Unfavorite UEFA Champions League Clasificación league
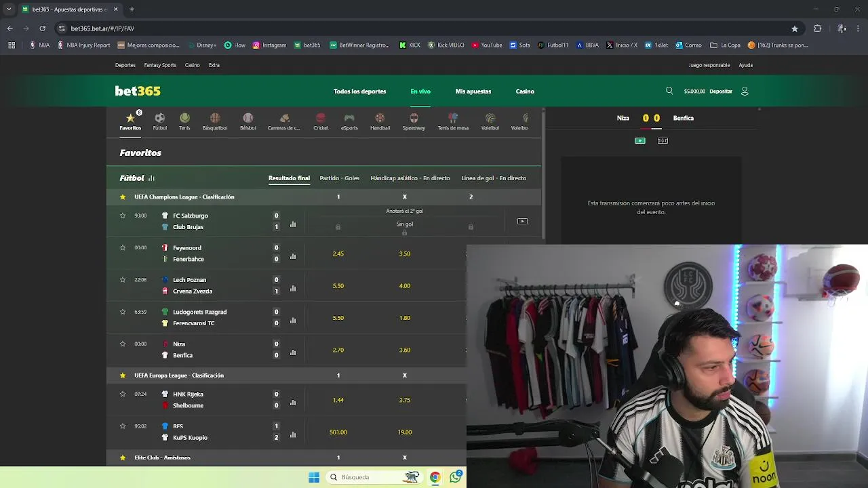This screenshot has width=868, height=488. 123,197
